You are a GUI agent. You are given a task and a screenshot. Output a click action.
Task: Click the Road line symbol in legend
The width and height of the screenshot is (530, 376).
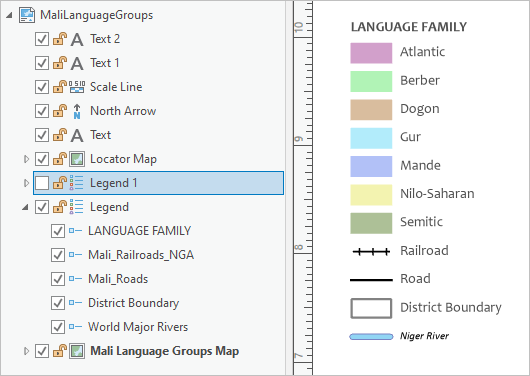tap(371, 280)
